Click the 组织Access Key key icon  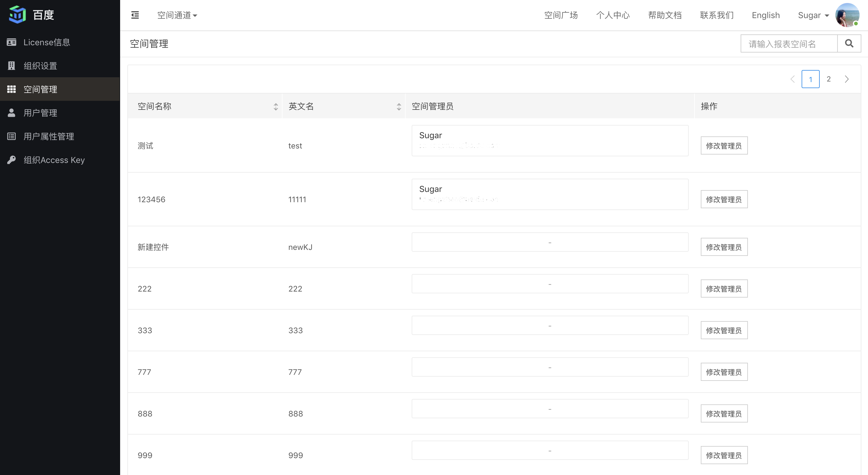click(x=11, y=160)
